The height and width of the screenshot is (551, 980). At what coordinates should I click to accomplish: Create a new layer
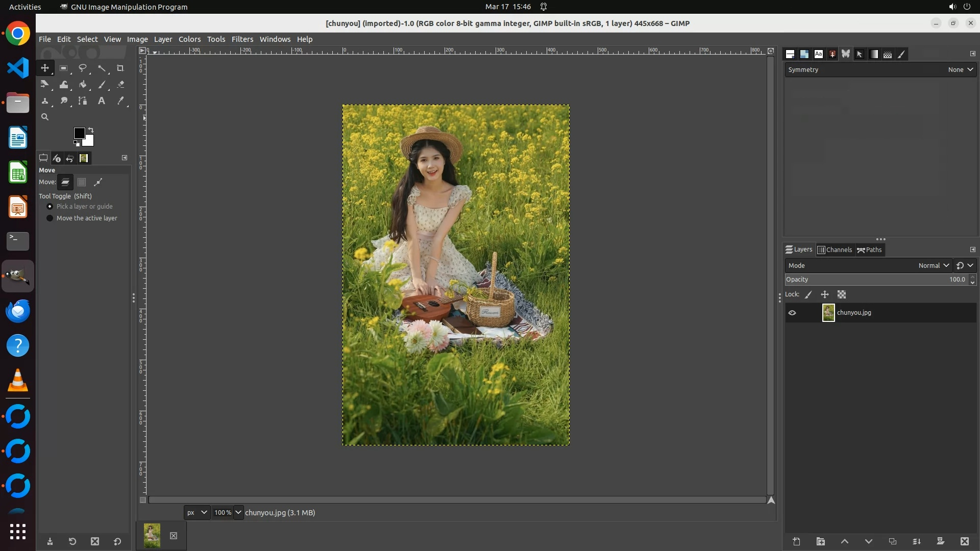coord(796,541)
